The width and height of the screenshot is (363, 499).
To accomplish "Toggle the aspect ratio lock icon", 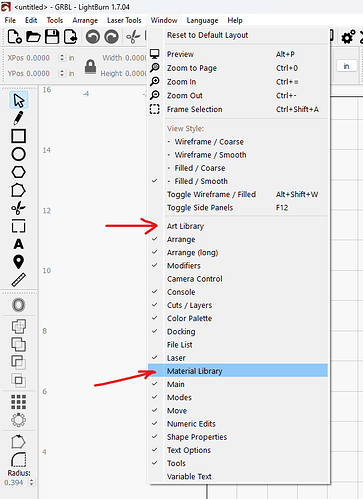I will click(90, 66).
